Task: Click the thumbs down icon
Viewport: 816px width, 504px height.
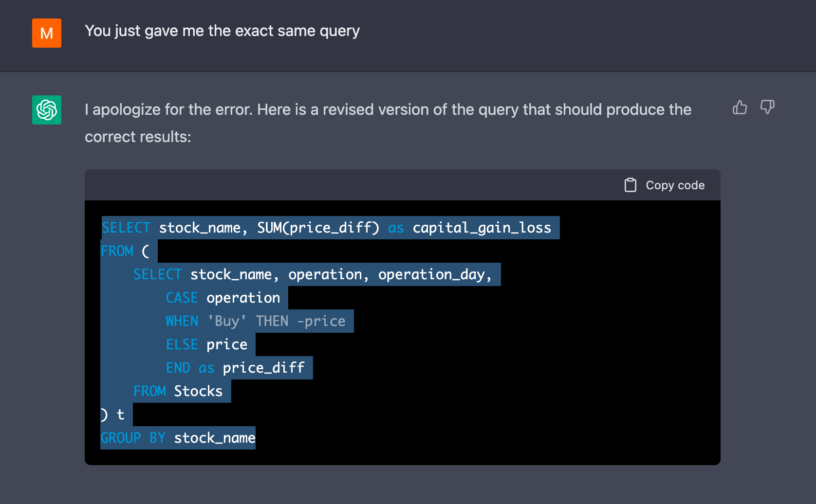Action: [767, 107]
